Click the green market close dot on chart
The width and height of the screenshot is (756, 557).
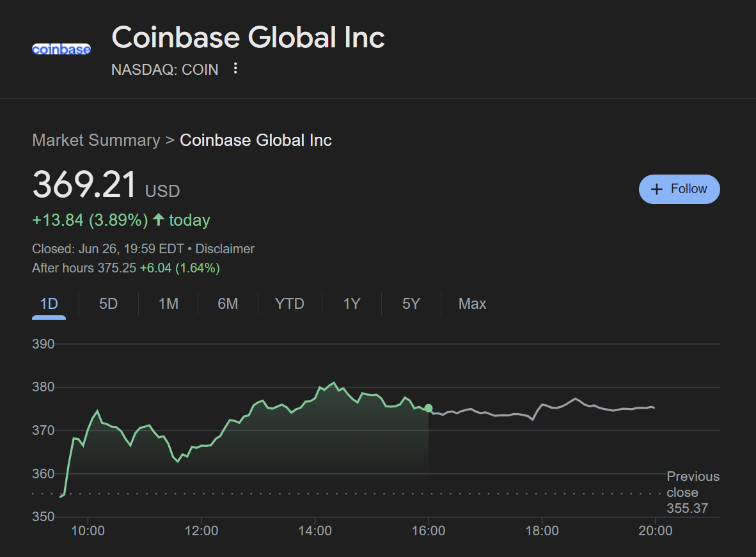coord(429,408)
